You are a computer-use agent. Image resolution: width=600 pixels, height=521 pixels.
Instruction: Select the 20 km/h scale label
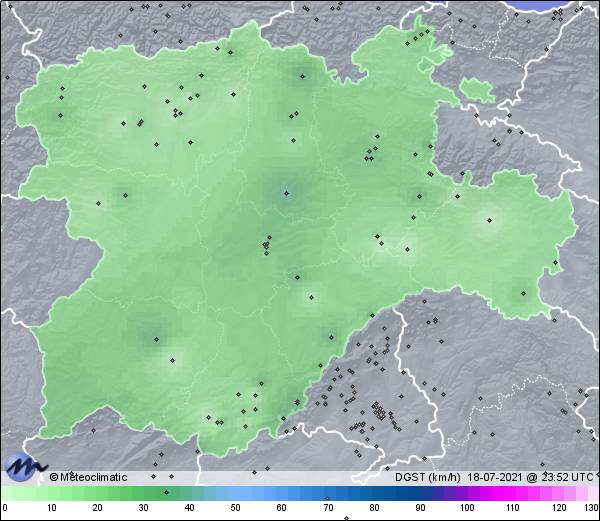point(98,508)
